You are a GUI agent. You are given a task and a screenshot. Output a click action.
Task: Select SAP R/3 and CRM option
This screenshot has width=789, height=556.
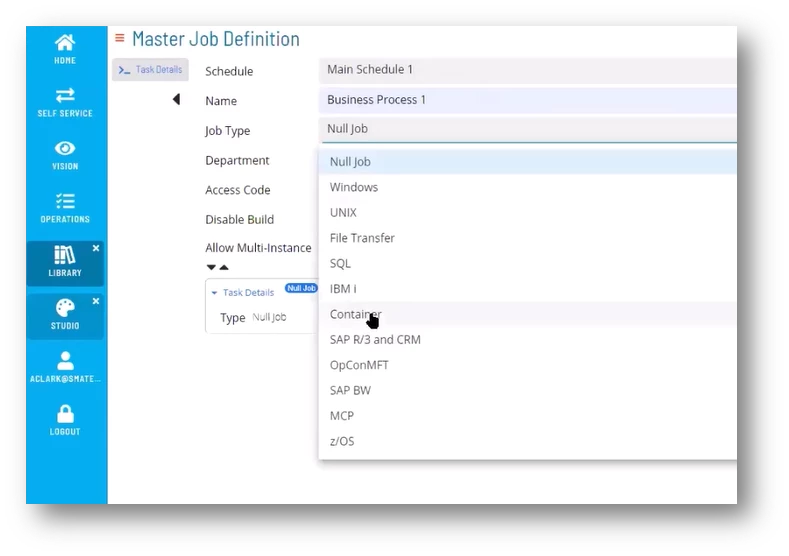point(528,340)
